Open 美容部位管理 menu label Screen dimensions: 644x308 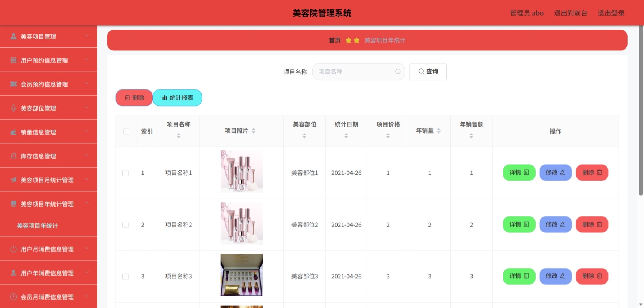[38, 108]
